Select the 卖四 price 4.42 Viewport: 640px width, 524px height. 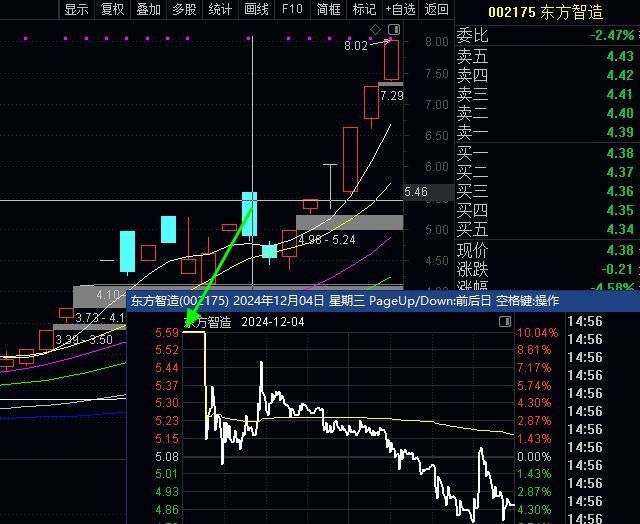pos(620,75)
